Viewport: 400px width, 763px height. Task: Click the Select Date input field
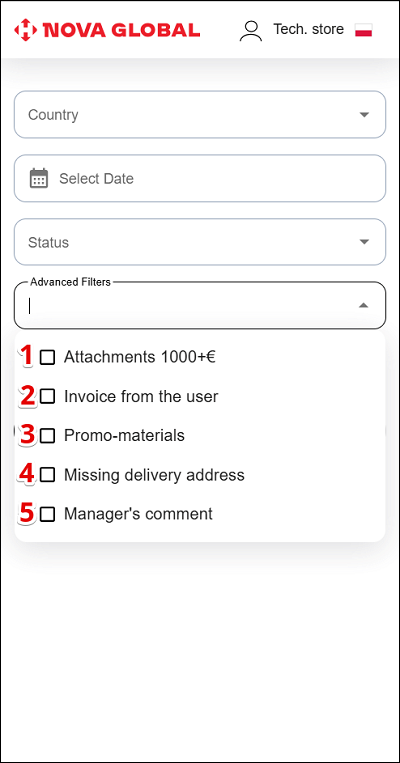tap(200, 179)
